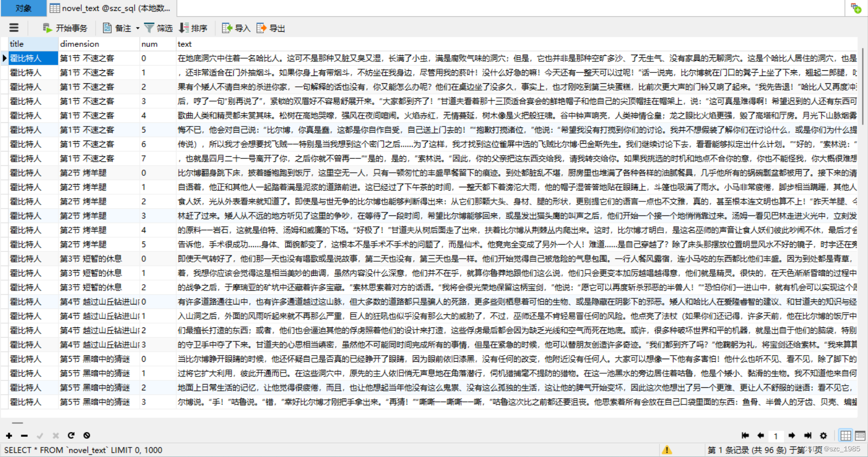The width and height of the screenshot is (868, 457).
Task: Click the 第2节 烤羊腿 cell with num 0
Action: coord(99,173)
